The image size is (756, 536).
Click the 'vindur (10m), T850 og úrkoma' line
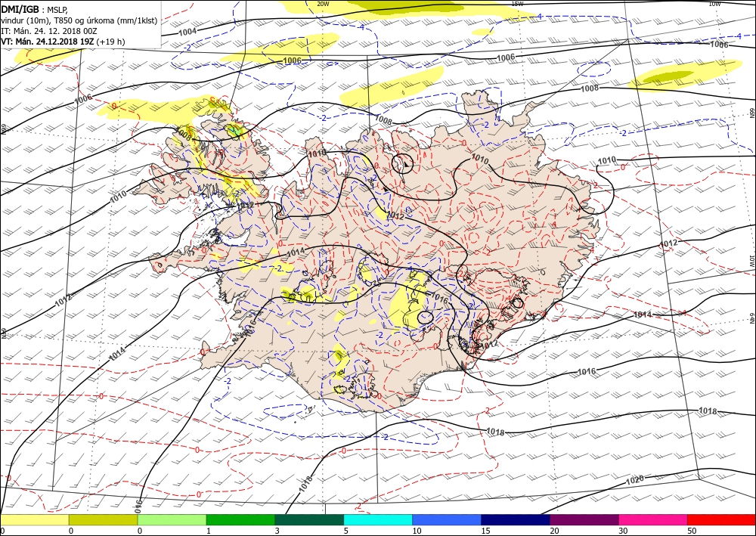point(79,20)
